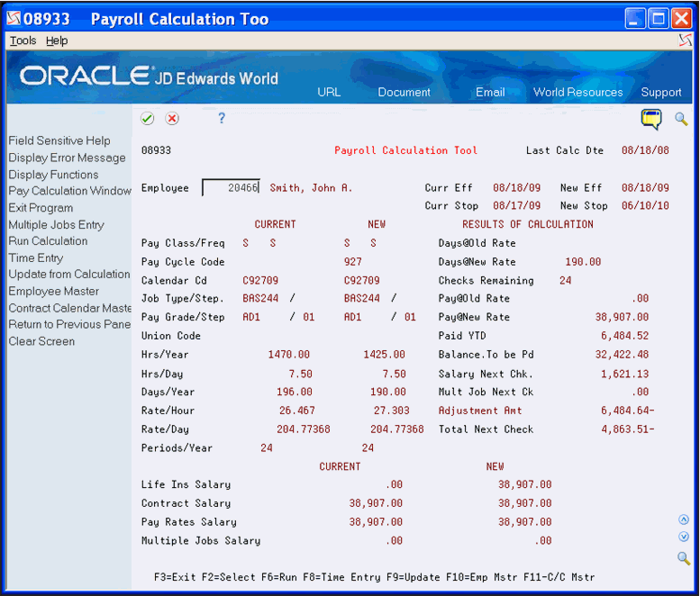Click the Last Calc Dte value

click(x=645, y=150)
